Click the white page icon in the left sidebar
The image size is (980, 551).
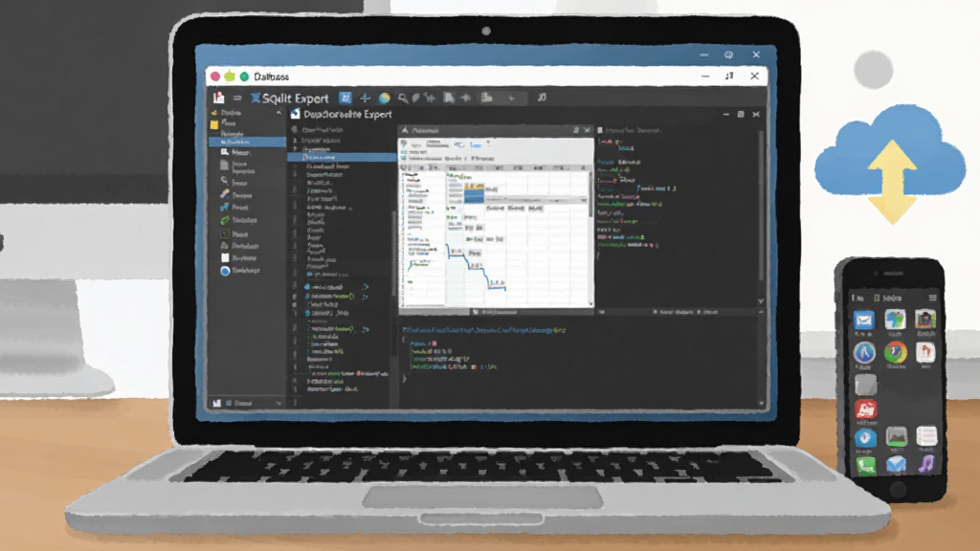click(225, 257)
